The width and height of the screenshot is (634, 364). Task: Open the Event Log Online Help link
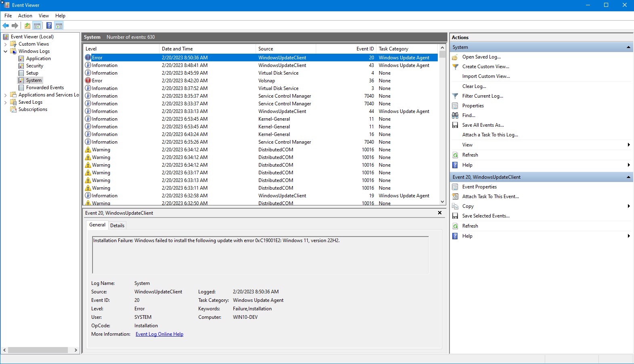click(159, 334)
